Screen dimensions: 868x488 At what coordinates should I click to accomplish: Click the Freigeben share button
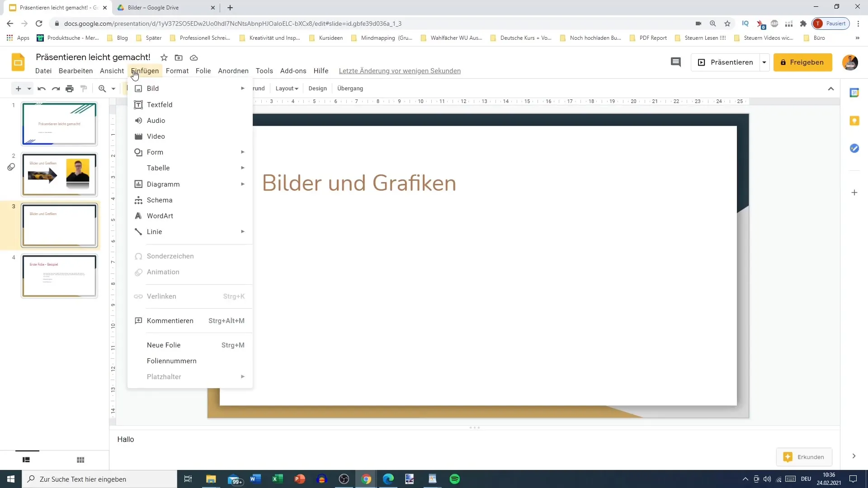(802, 62)
